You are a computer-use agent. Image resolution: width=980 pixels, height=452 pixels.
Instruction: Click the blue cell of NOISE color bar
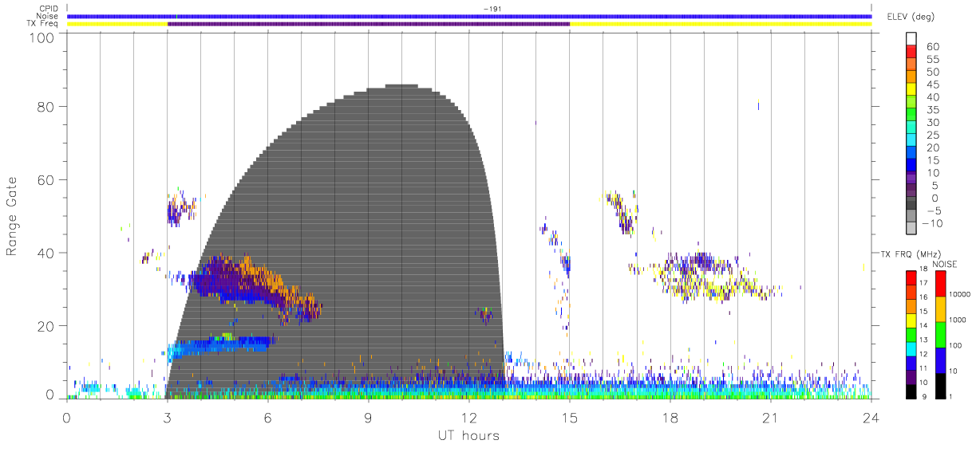pos(939,359)
